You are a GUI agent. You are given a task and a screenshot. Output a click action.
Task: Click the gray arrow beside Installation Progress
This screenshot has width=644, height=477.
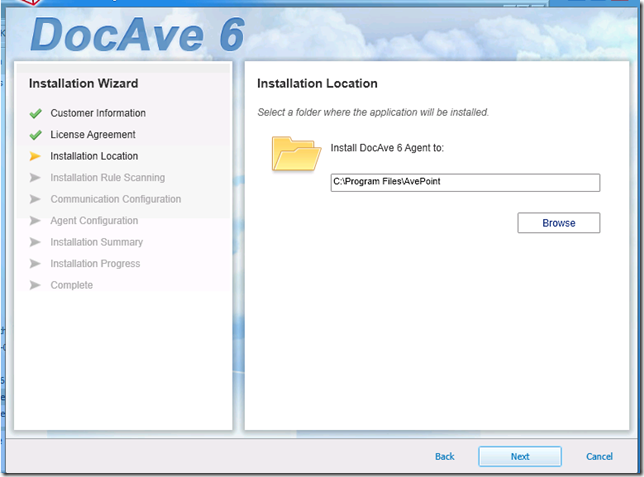point(35,263)
